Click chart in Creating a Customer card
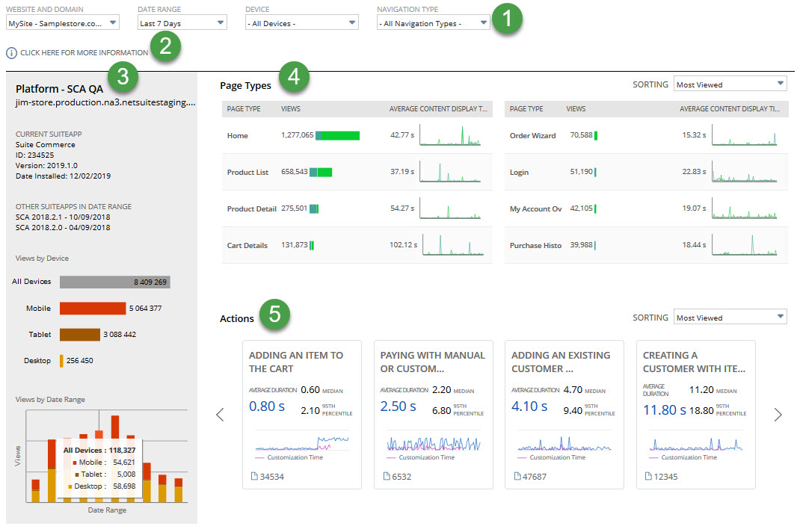 coord(696,443)
